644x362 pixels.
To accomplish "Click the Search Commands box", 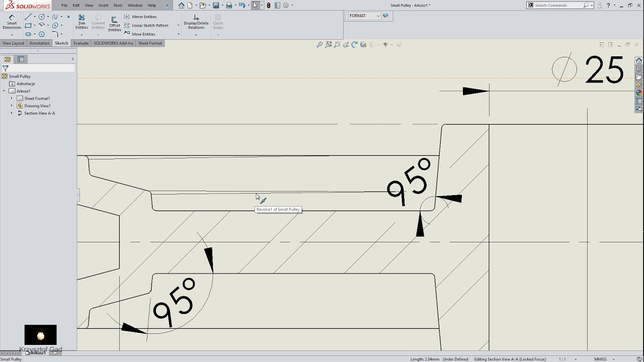I will (x=561, y=5).
